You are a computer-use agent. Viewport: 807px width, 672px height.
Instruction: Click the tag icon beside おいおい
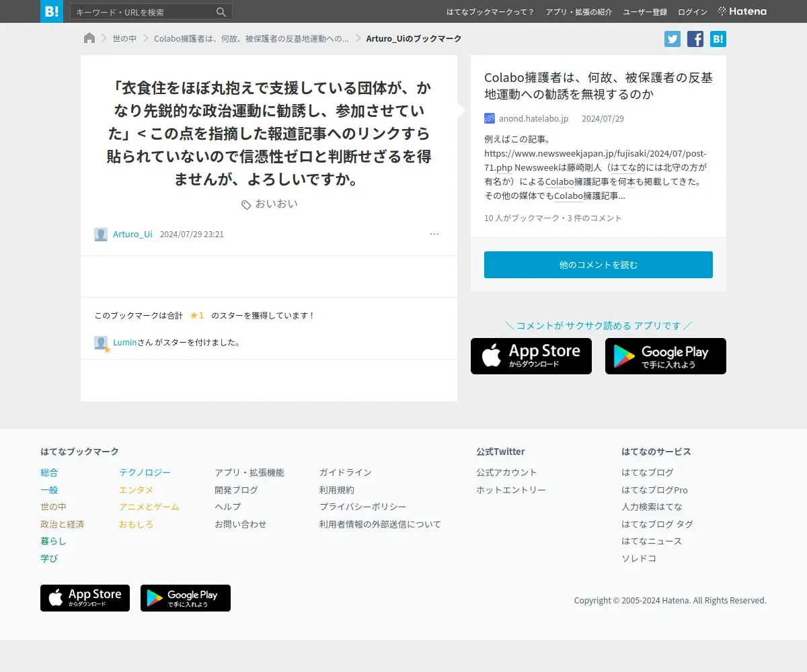pos(246,204)
